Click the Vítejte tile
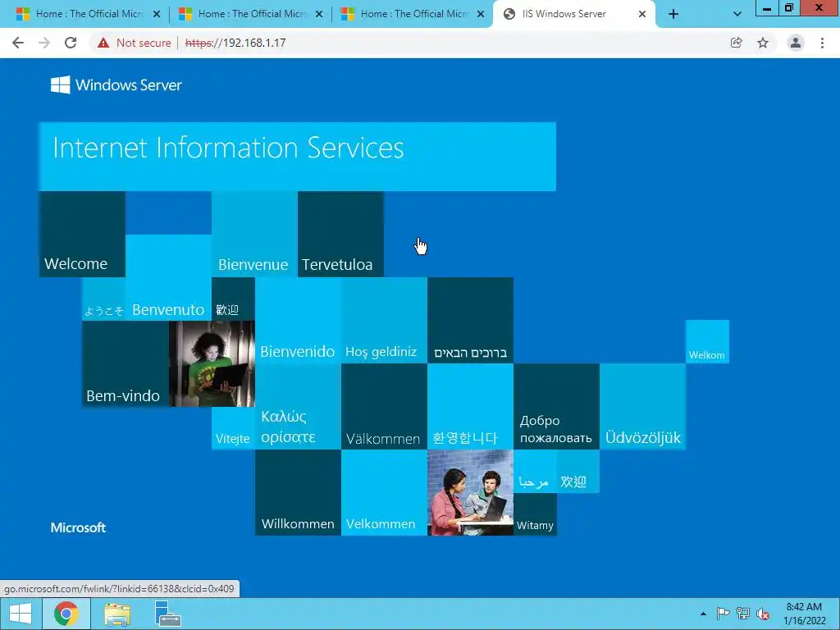840x630 pixels. 233,428
